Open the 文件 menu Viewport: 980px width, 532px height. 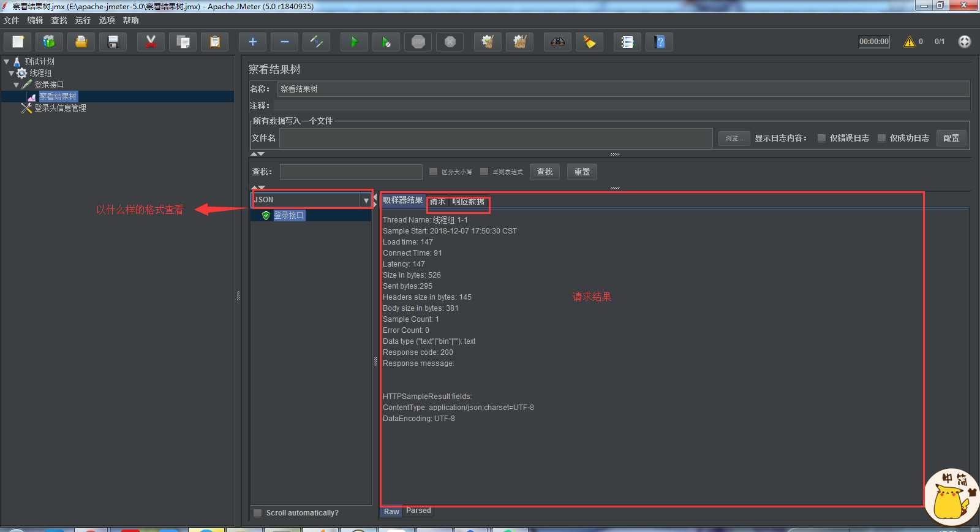[11, 20]
